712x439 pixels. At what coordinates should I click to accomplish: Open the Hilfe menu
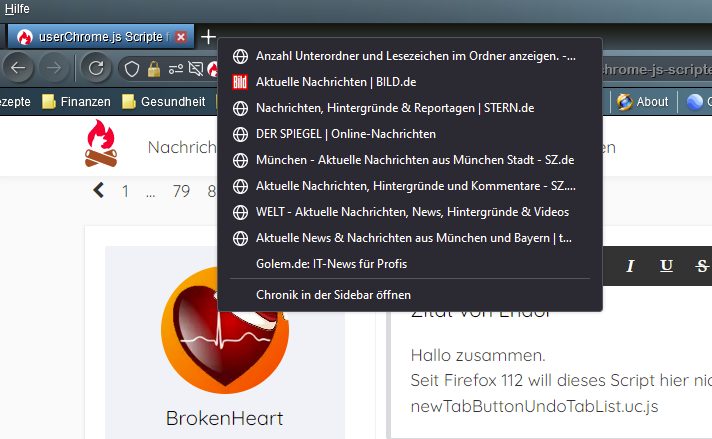[17, 9]
